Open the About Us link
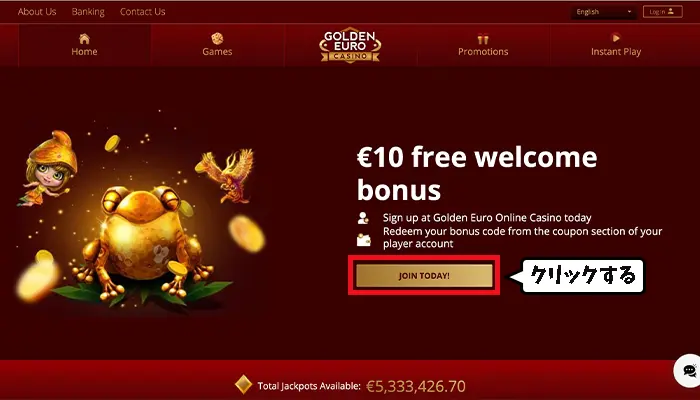700x400 pixels. [x=37, y=12]
